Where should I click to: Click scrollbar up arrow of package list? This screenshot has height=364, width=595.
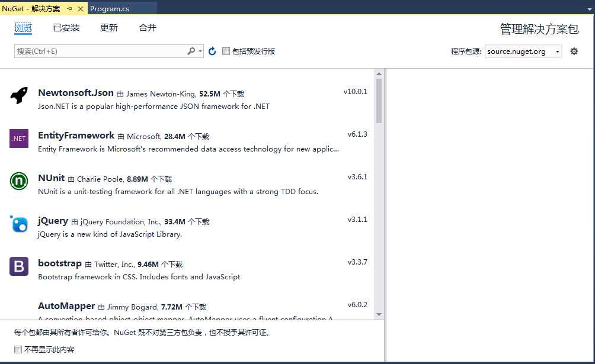click(x=379, y=73)
